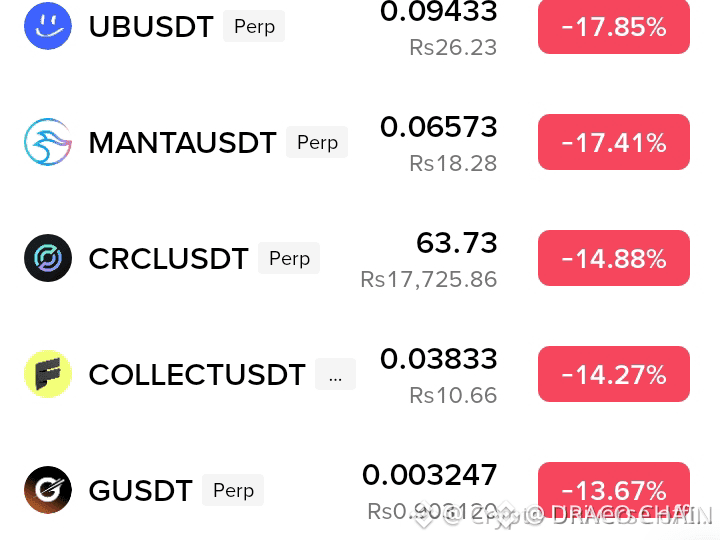Open the MANTAUSDT pair name
Screen dimensions: 720x540
click(182, 142)
